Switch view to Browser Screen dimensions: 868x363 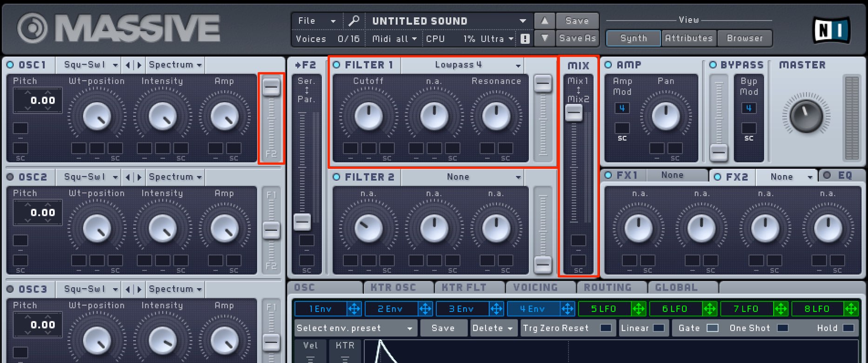(745, 38)
